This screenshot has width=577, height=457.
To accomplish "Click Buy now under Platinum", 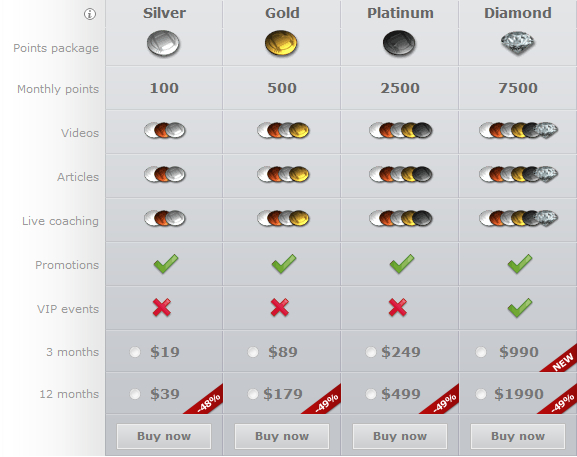I will click(400, 436).
